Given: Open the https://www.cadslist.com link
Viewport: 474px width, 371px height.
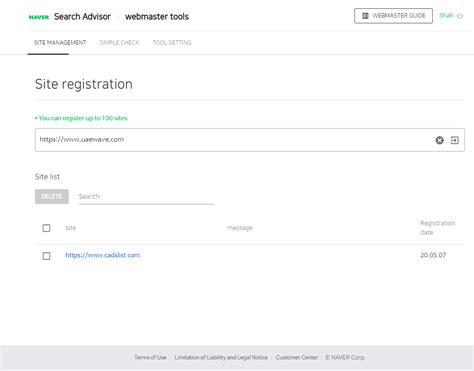Looking at the screenshot, I should pos(103,255).
